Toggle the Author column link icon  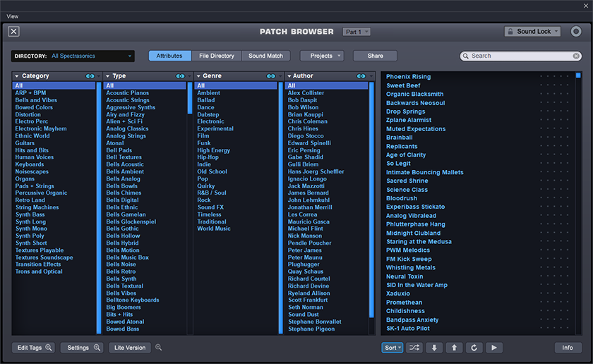coord(361,76)
